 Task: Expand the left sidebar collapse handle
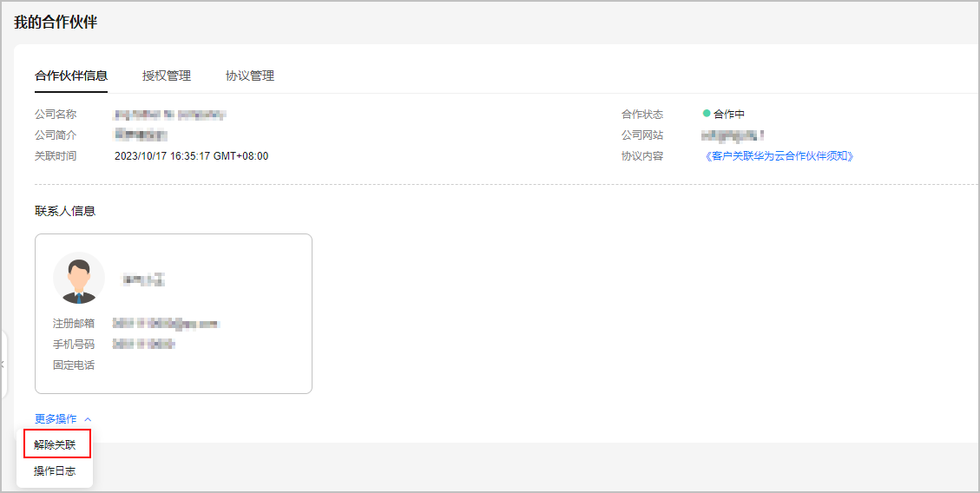pyautogui.click(x=3, y=365)
